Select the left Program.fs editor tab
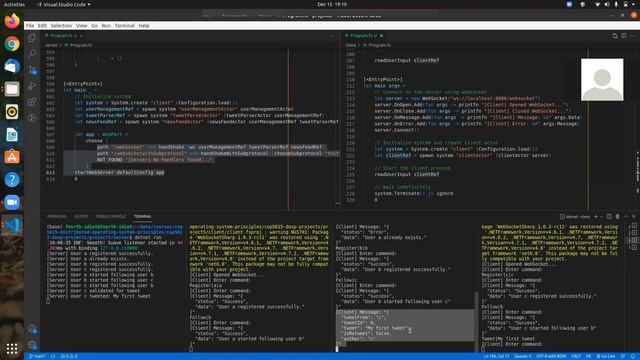Image resolution: width=640 pixels, height=360 pixels. pos(62,36)
